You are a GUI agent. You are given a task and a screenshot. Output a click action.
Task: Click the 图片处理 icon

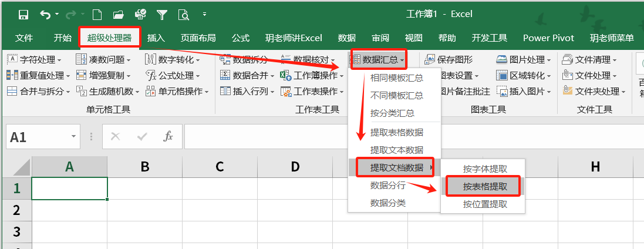tap(501, 60)
